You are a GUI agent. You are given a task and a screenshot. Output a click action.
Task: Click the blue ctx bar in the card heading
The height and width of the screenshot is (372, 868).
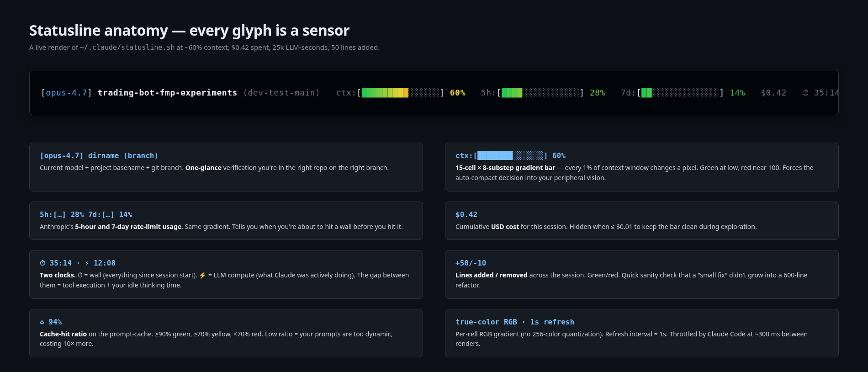510,156
